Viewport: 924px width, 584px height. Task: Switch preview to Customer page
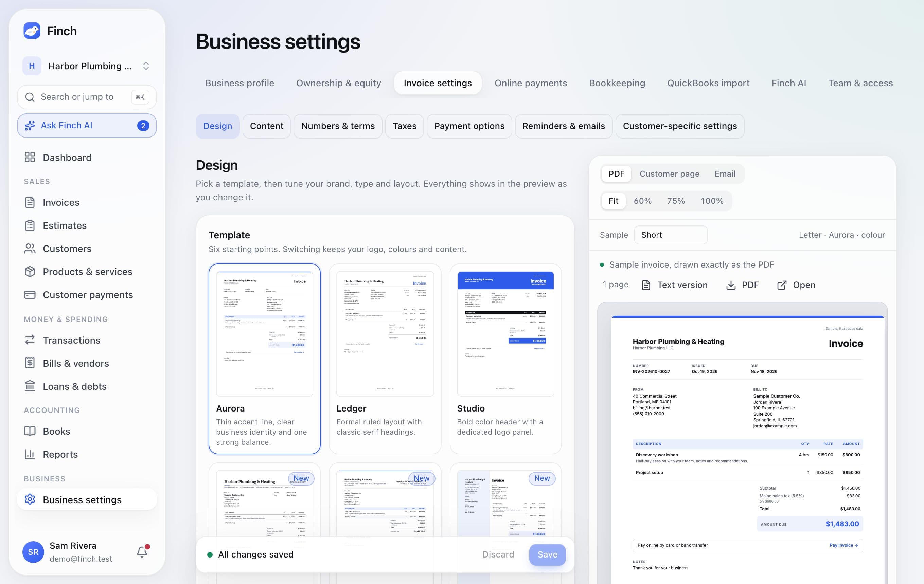[x=669, y=174]
